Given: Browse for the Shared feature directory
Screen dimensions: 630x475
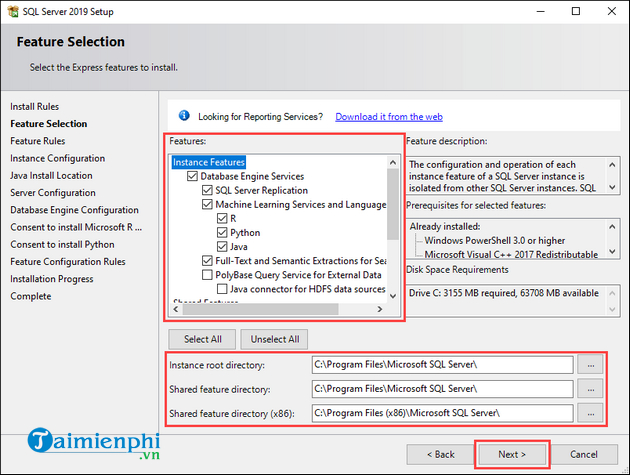Looking at the screenshot, I should [x=590, y=389].
